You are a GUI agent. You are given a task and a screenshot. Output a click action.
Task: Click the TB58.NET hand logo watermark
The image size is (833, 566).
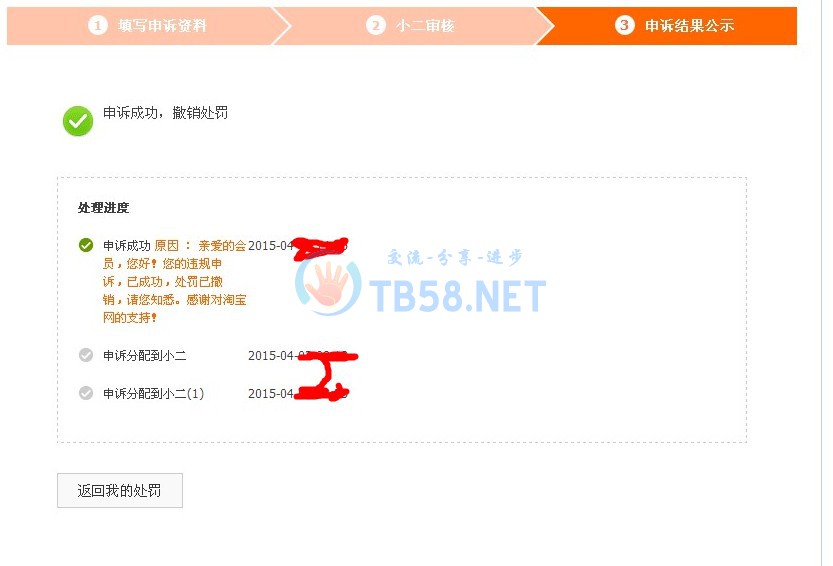click(x=328, y=280)
